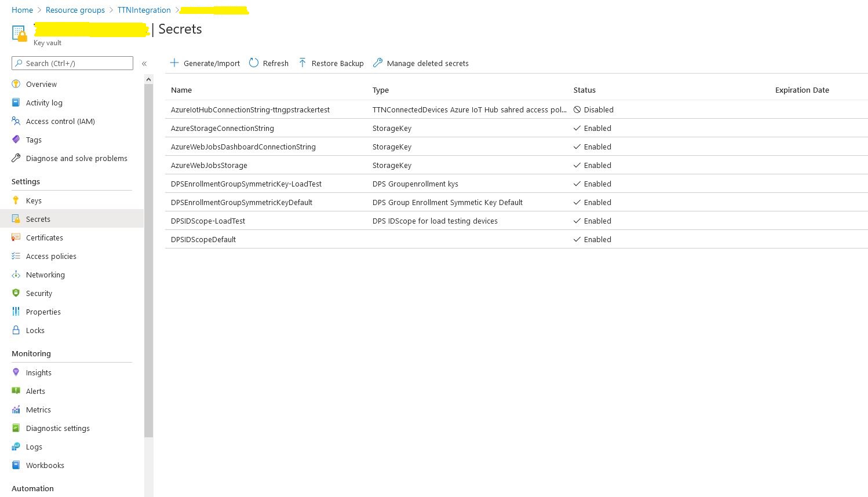Click the Locks padlock icon
Image resolution: width=868 pixels, height=497 pixels.
16,330
